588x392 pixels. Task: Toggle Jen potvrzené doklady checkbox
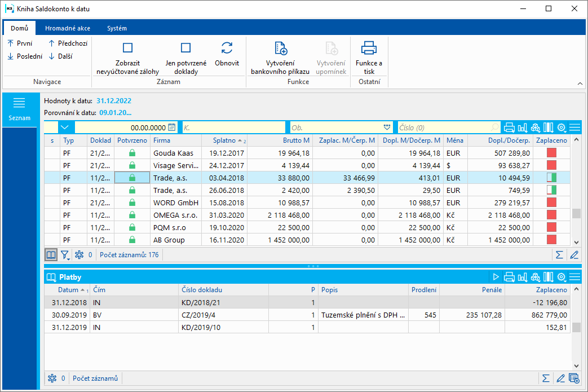click(185, 48)
